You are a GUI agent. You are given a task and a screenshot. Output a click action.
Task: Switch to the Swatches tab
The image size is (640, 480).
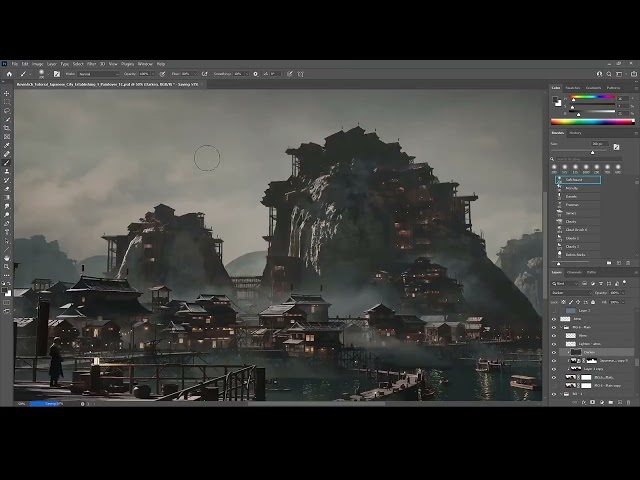click(573, 88)
